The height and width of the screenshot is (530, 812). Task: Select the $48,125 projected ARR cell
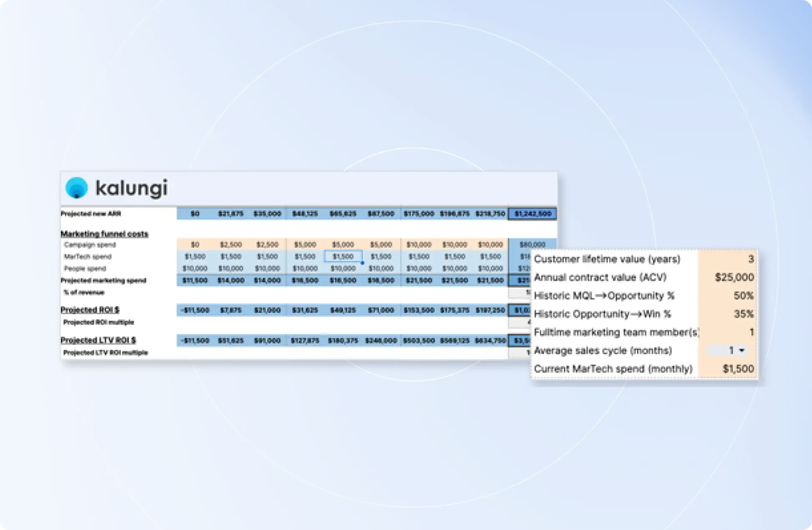(305, 213)
